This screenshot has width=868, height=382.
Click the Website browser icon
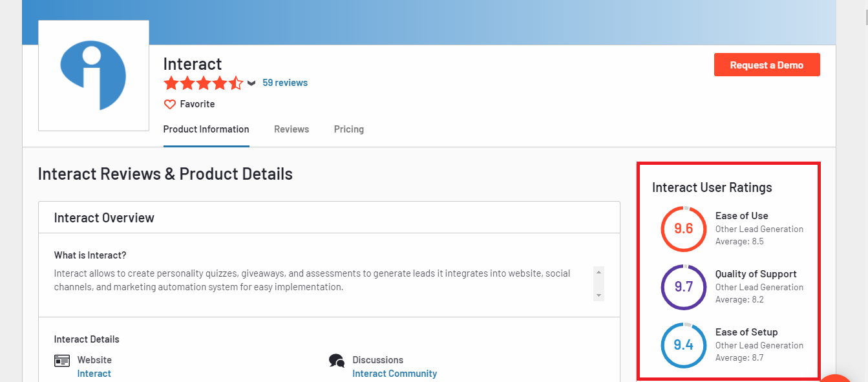(x=62, y=361)
